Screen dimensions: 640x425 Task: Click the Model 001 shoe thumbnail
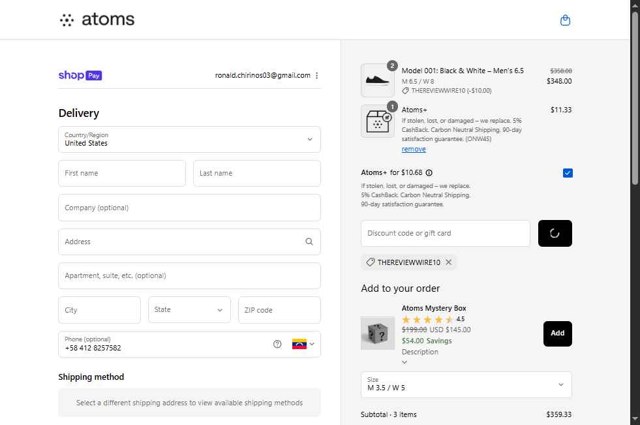(377, 80)
